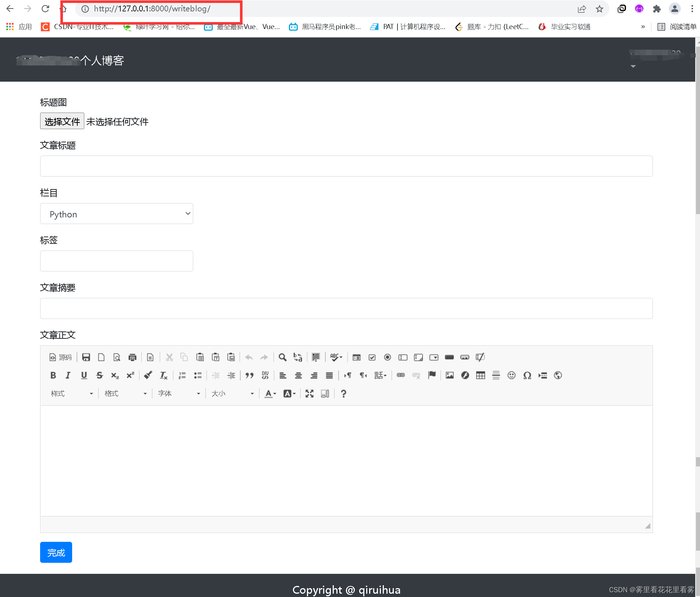Viewport: 700px width, 597px height.
Task: Click the Anchor flag icon
Action: click(432, 375)
